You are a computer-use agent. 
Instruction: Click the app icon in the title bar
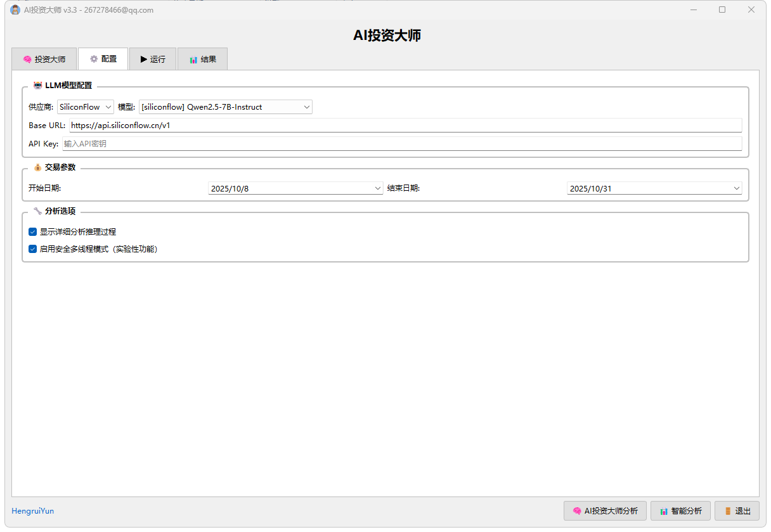pyautogui.click(x=14, y=10)
